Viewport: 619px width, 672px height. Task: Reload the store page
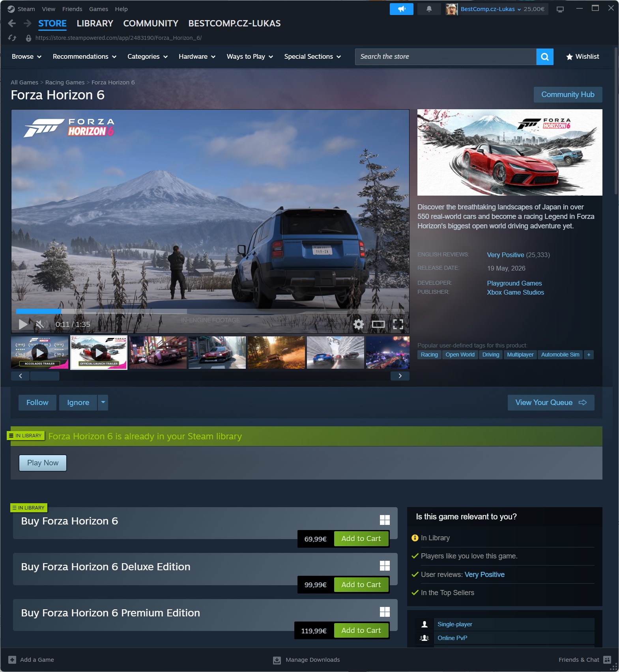[12, 38]
